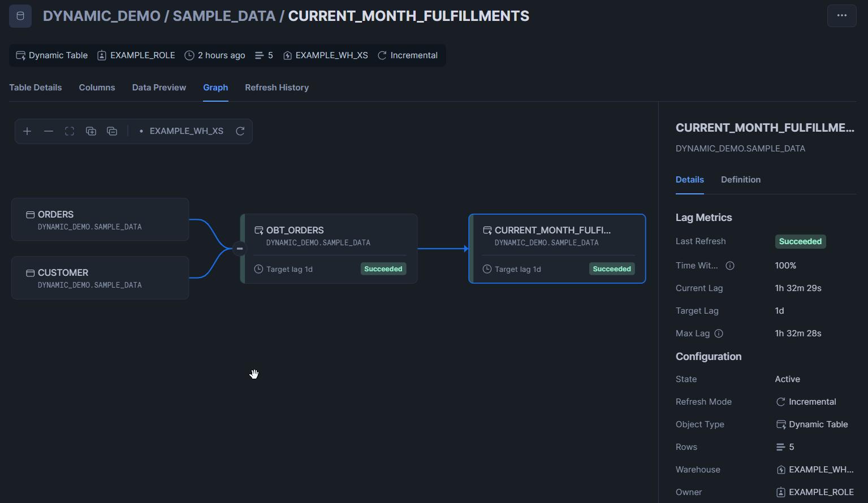Viewport: 868px width, 503px height.
Task: Click rows icon beside Rows value
Action: tap(780, 447)
